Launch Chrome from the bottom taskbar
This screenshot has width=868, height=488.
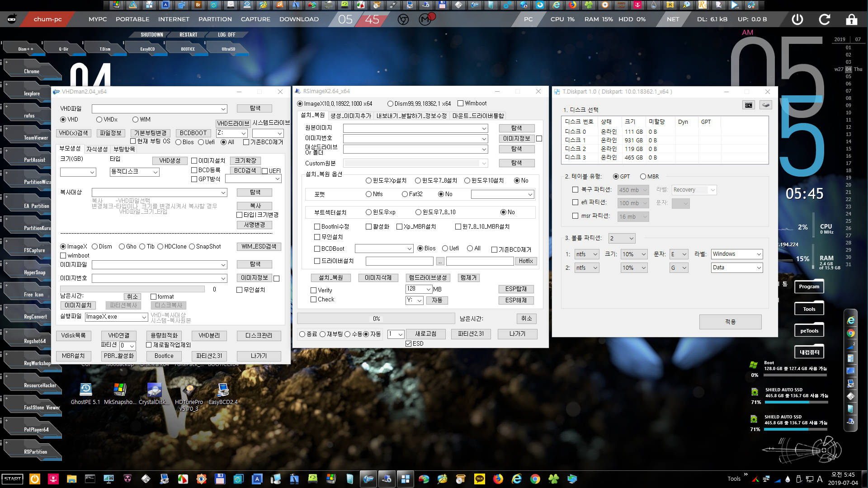coord(535,479)
